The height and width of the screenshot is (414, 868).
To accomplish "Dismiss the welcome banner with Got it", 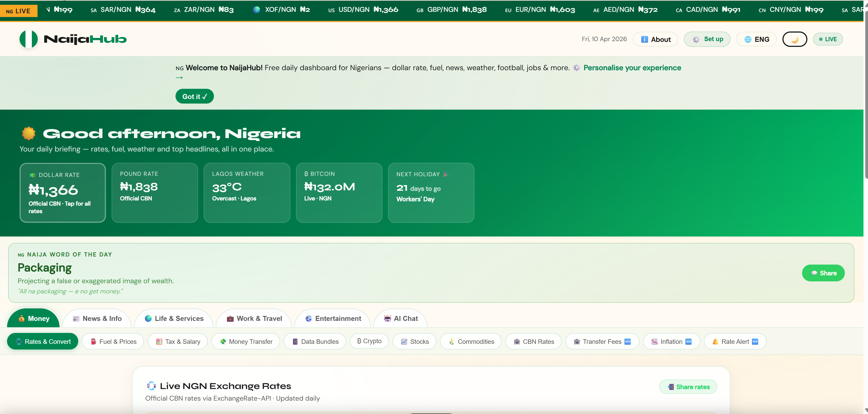I will (194, 97).
